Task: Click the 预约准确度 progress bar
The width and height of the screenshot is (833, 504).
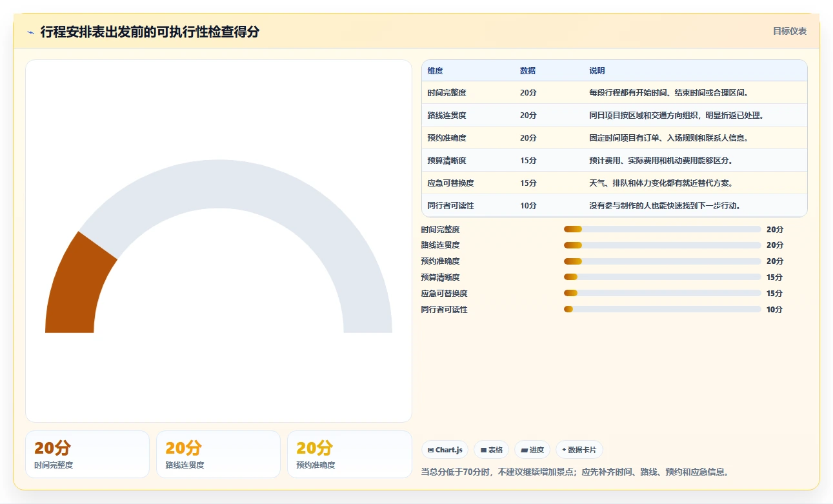Action: pos(663,261)
